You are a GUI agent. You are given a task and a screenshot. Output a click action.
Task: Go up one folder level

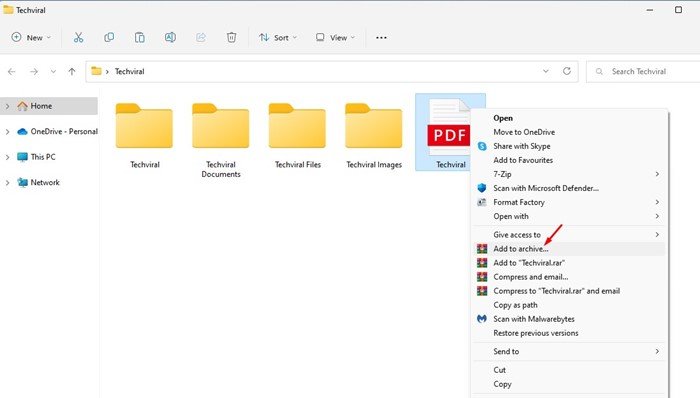point(72,71)
